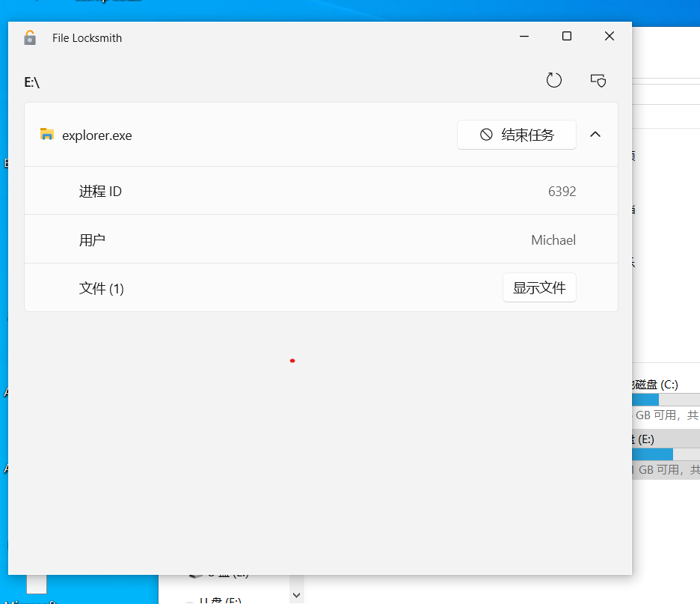Click the C: drive usage bar
The height and width of the screenshot is (604, 700).
(x=666, y=400)
